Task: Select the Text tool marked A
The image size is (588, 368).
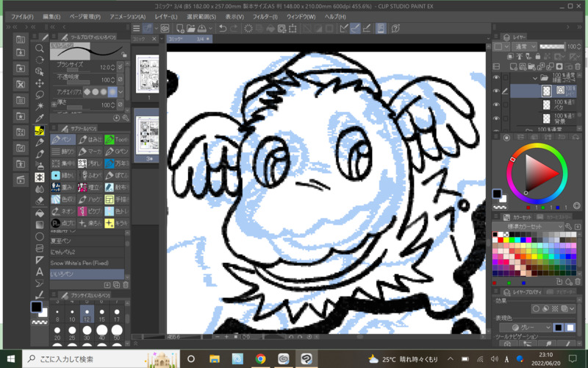Action: coord(40,272)
